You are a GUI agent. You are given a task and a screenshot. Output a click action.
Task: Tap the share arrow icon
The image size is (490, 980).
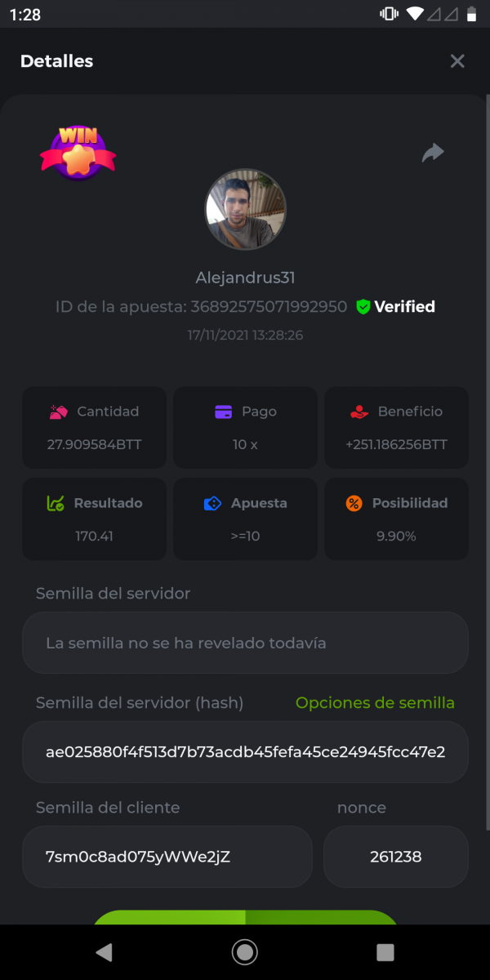pos(433,153)
